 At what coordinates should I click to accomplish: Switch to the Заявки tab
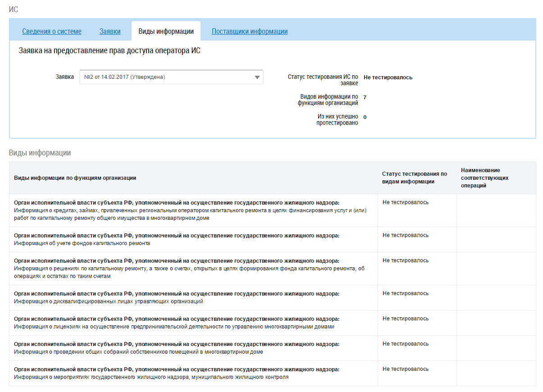point(110,32)
